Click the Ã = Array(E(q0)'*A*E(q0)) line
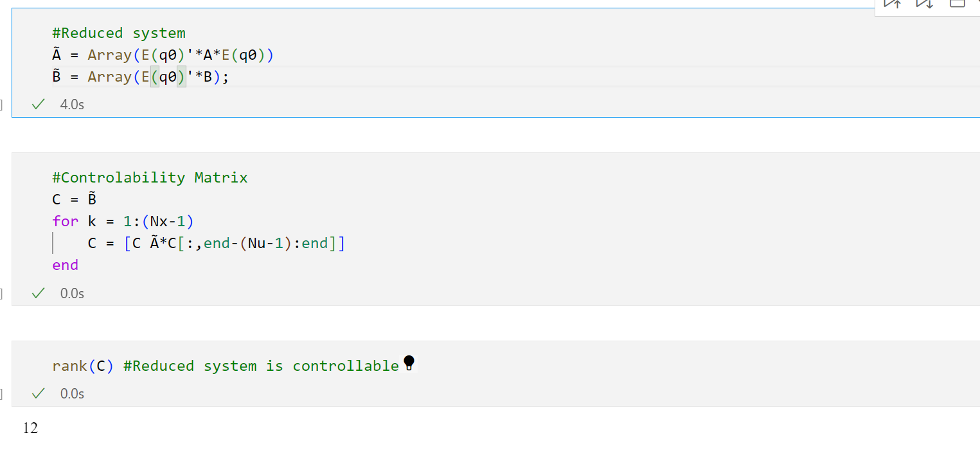980x464 pixels. coord(163,55)
